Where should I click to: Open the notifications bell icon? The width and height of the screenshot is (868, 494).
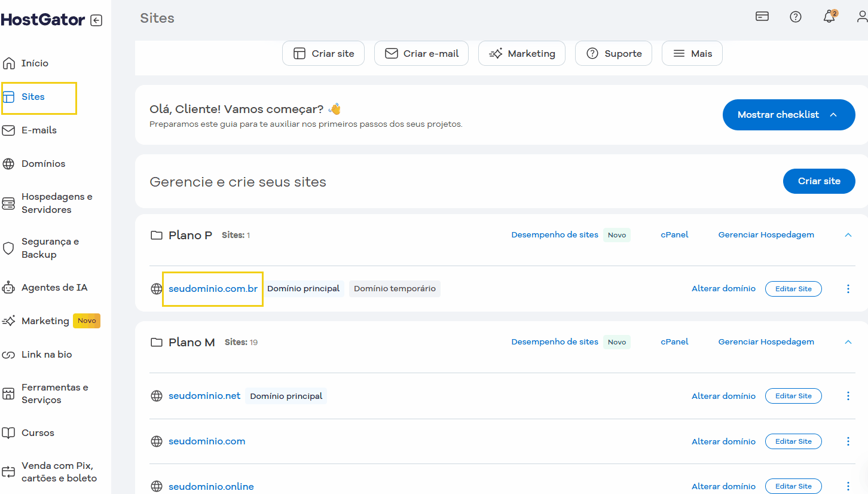click(x=829, y=17)
